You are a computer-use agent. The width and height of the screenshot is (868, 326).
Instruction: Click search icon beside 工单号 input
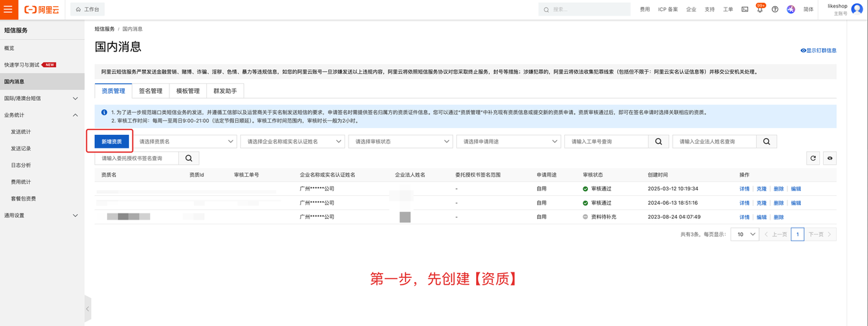pyautogui.click(x=658, y=141)
